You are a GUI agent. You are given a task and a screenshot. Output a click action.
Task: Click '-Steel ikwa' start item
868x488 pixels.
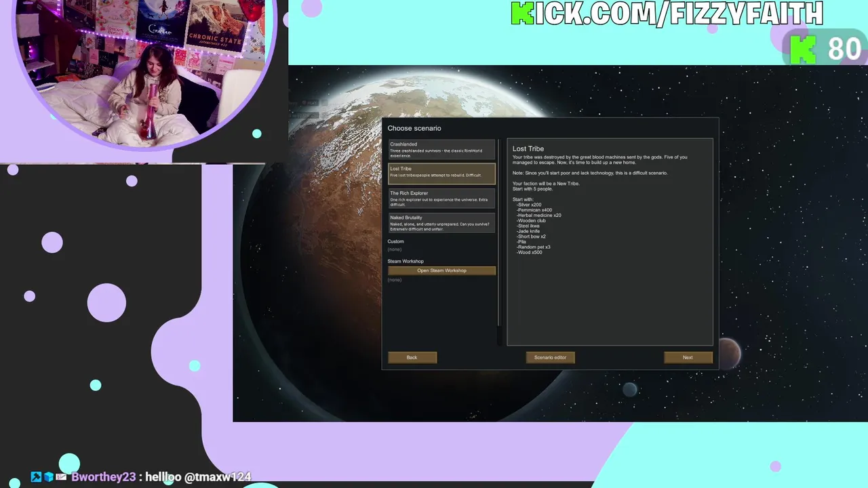pyautogui.click(x=528, y=226)
